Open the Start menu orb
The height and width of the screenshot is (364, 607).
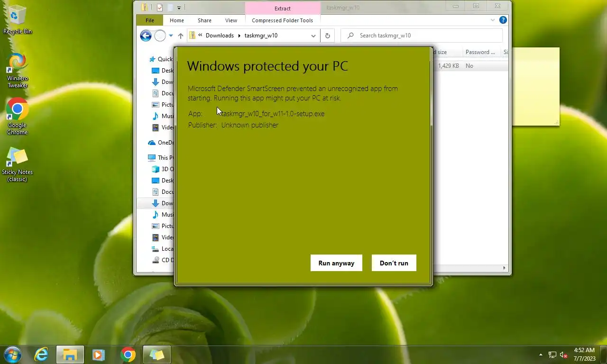click(12, 355)
